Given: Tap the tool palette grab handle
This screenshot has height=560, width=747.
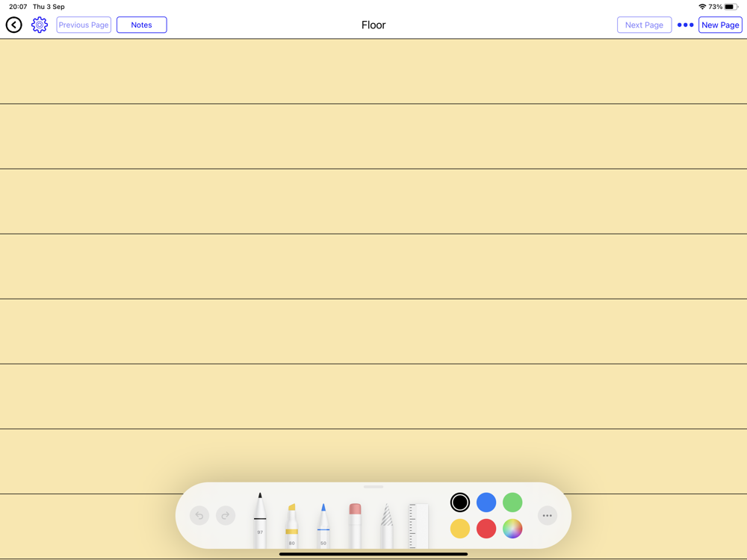Looking at the screenshot, I should coord(373,487).
